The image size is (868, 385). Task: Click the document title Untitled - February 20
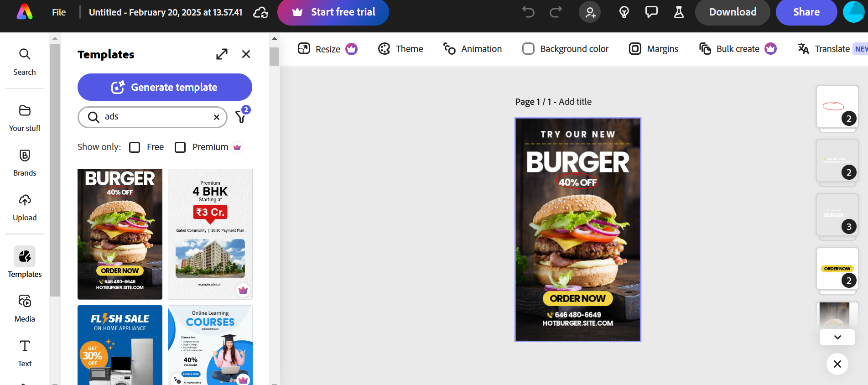[x=166, y=12]
